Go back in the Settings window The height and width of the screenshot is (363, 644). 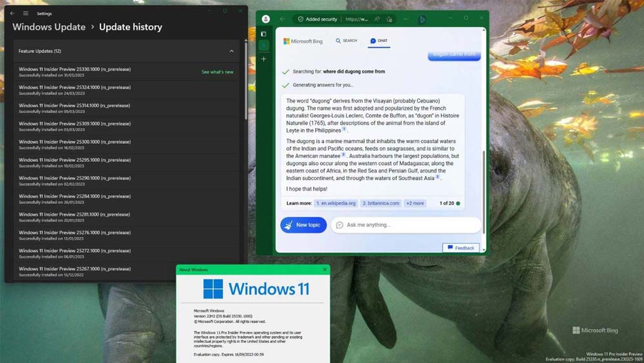[x=12, y=13]
